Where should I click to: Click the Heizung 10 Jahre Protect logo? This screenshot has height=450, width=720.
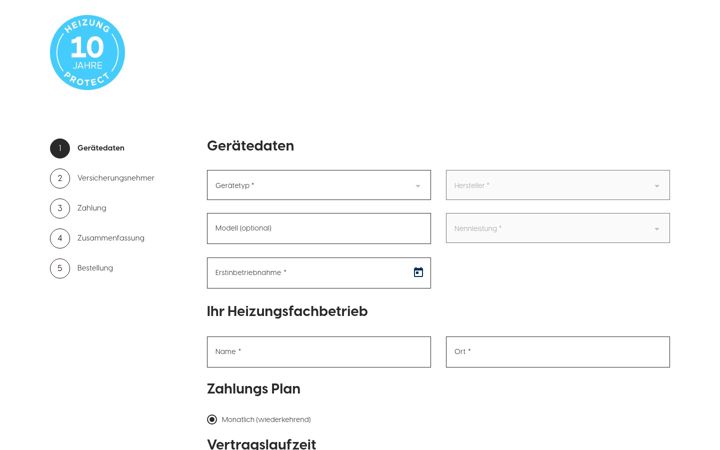click(87, 52)
